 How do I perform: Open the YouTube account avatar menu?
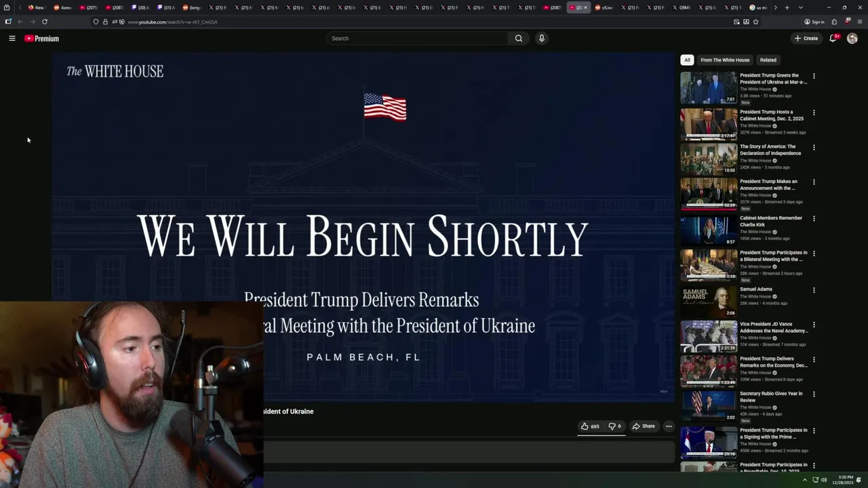click(x=852, y=39)
